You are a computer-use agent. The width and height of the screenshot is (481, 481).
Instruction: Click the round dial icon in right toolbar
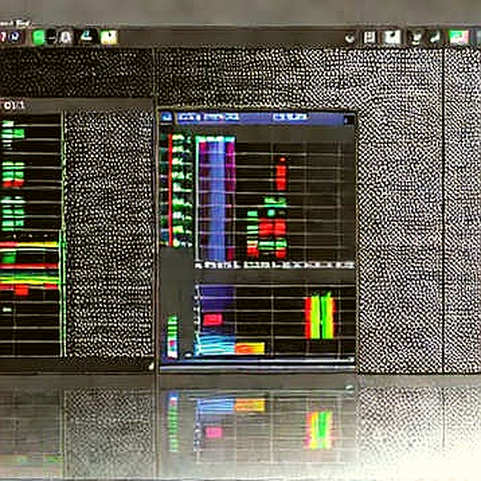pos(350,39)
